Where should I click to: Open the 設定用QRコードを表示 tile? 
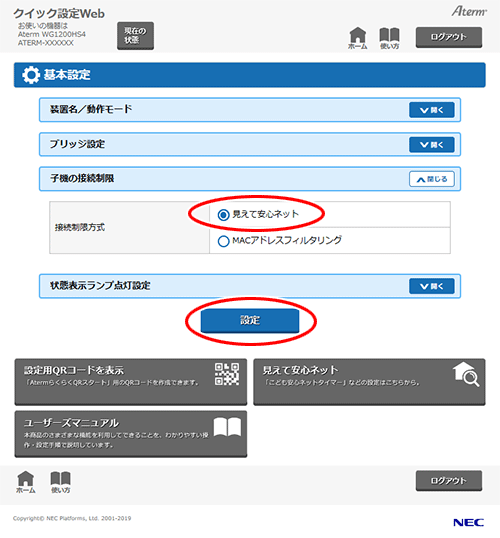pos(131,382)
